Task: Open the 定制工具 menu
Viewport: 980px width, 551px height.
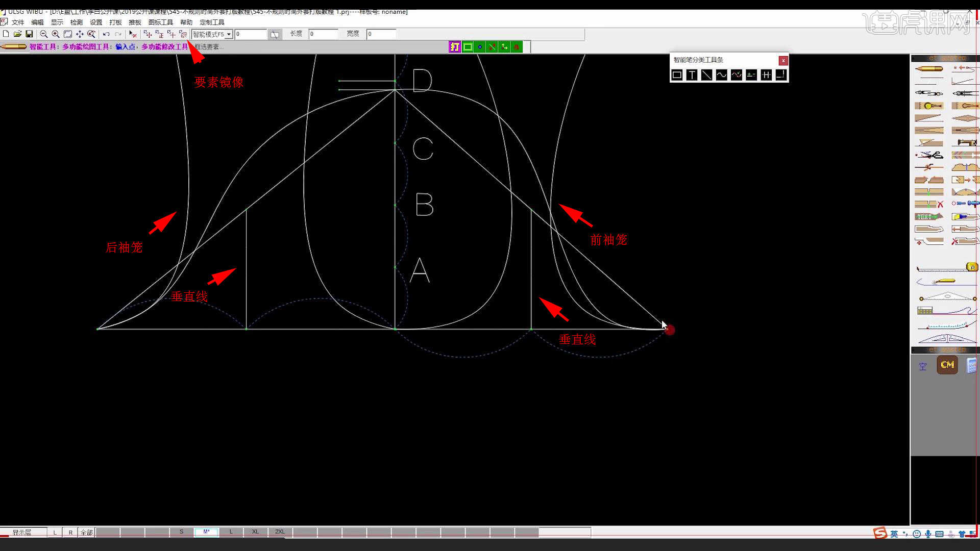Action: 212,22
